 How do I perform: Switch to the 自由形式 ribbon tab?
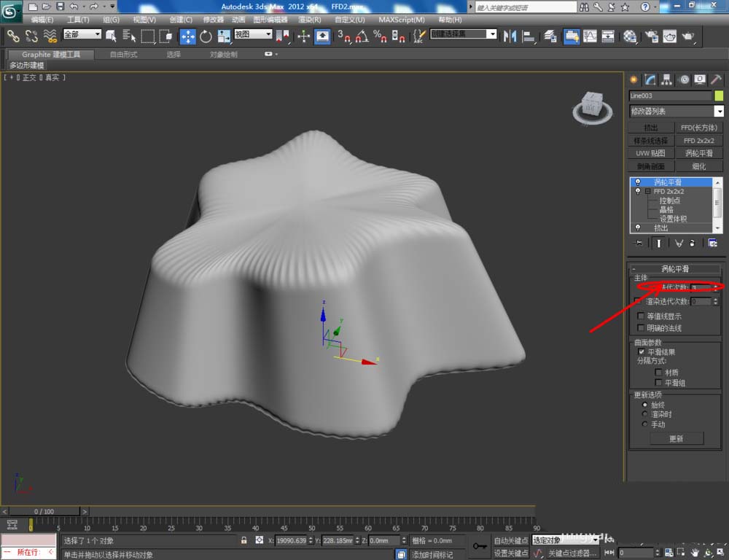[123, 55]
